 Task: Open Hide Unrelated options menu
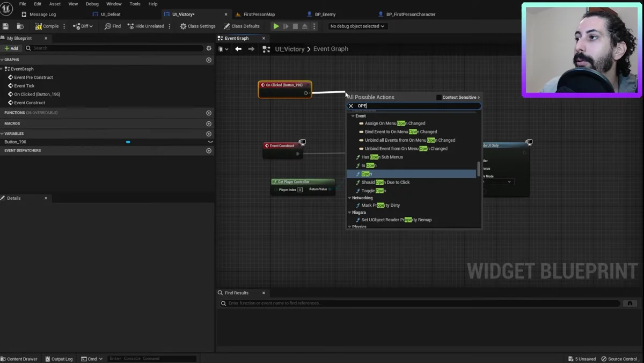click(x=170, y=26)
